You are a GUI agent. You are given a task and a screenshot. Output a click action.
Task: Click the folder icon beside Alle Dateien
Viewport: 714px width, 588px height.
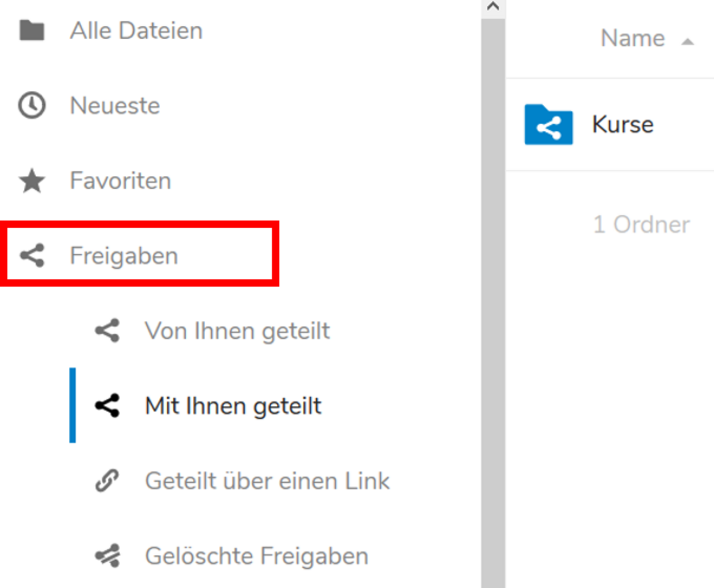tap(32, 30)
